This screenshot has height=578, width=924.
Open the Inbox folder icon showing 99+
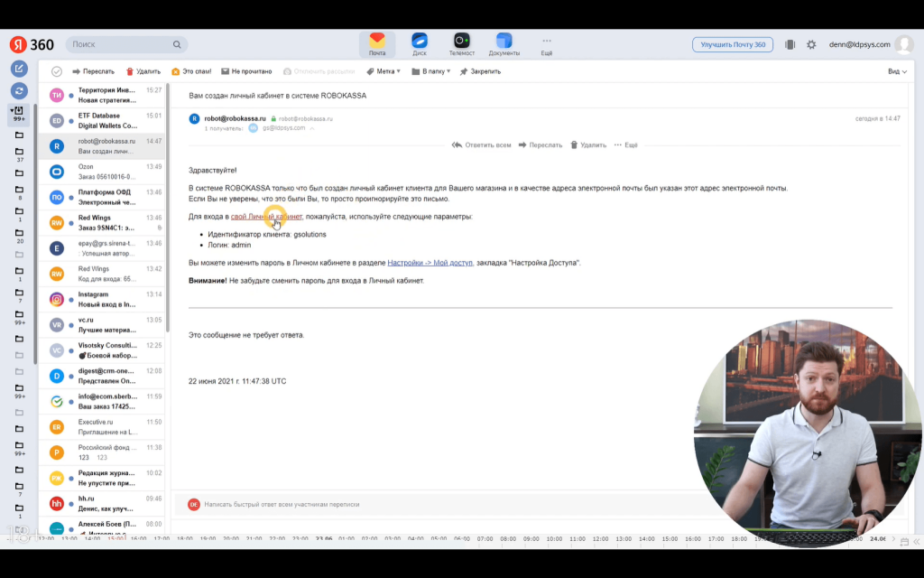19,113
